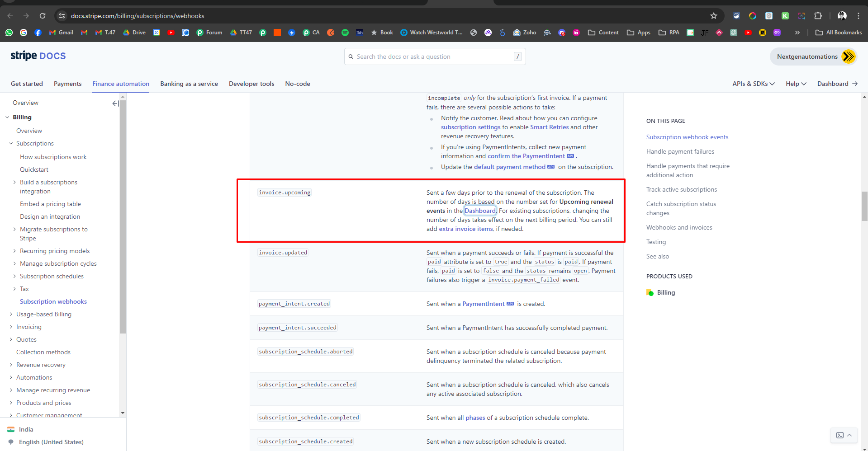
Task: Switch to the Payments tab
Action: pyautogui.click(x=68, y=84)
